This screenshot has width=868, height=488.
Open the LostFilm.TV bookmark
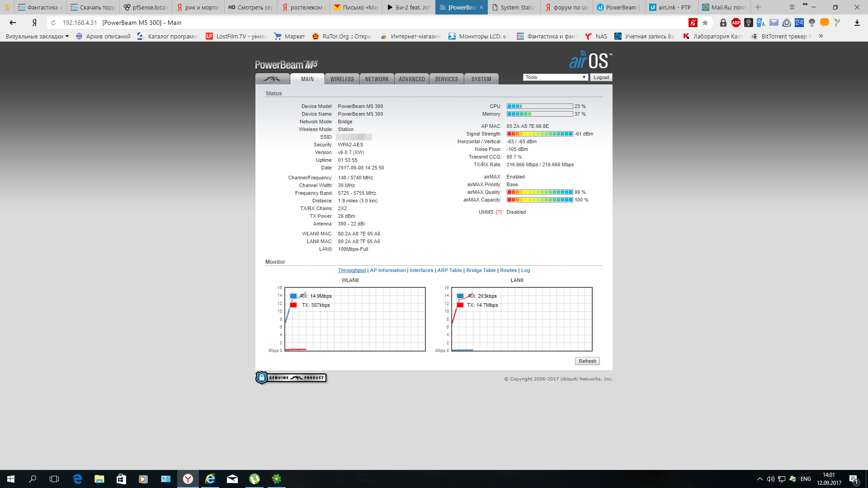236,36
